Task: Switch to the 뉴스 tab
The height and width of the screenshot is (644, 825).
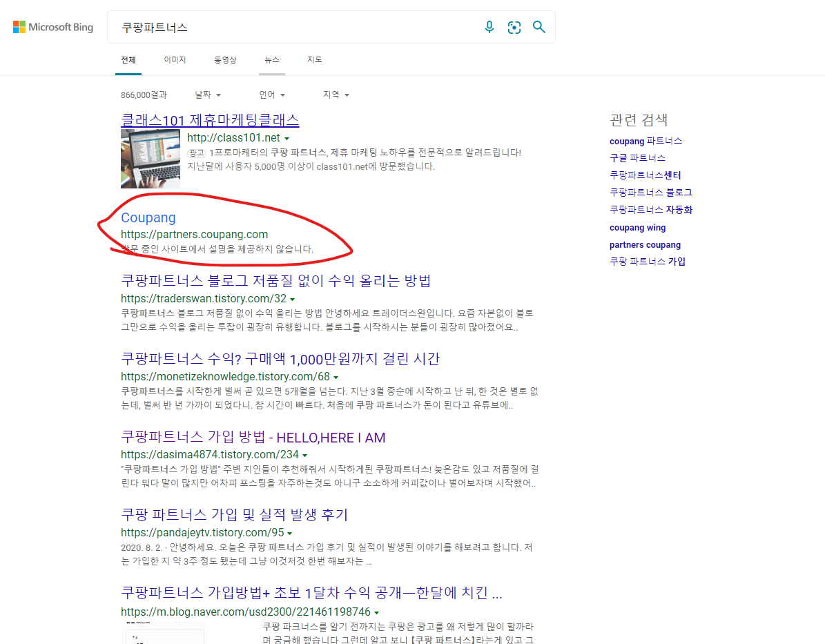Action: 272,60
